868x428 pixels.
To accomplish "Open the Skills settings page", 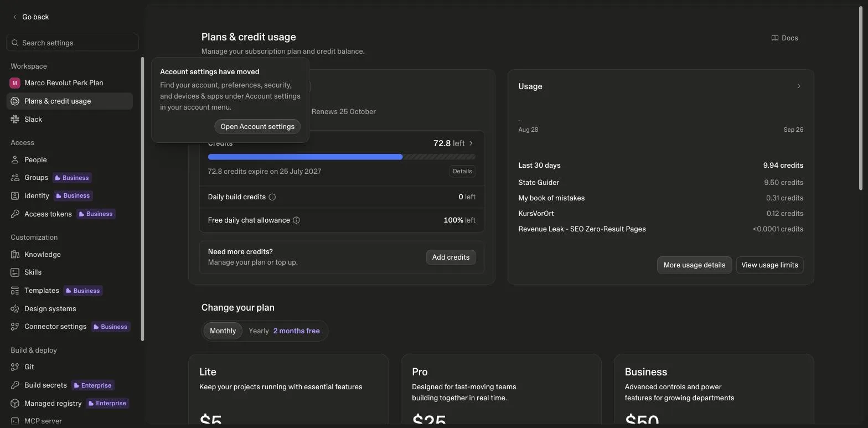I will click(70, 272).
